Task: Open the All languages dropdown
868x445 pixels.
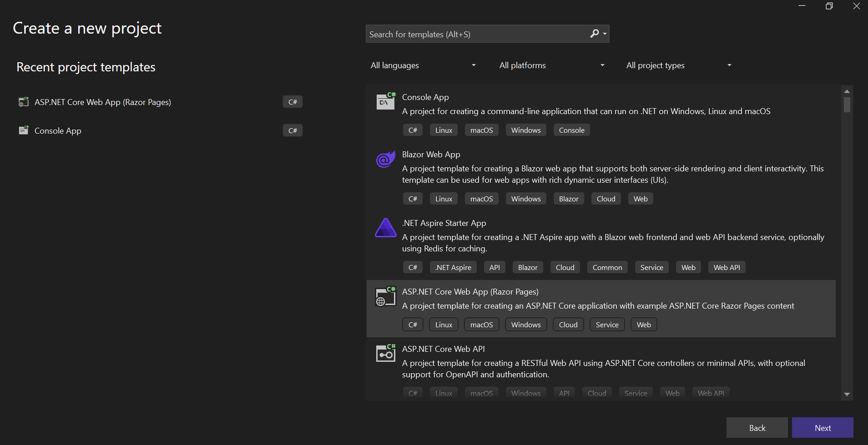Action: coord(423,65)
